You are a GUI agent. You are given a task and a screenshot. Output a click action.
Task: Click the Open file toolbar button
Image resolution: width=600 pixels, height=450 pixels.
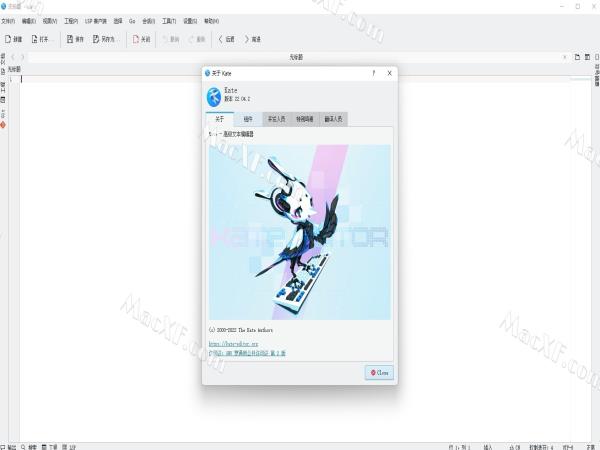(x=41, y=39)
